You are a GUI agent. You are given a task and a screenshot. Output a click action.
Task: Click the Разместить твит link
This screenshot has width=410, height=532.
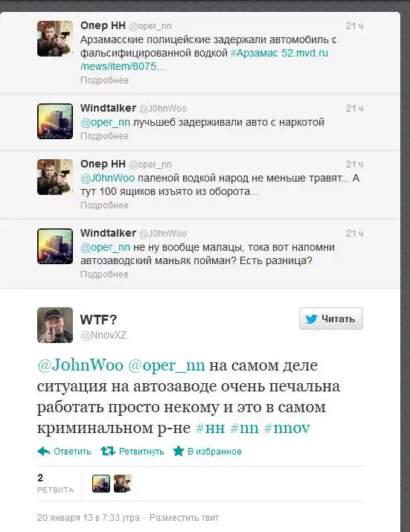point(184,518)
